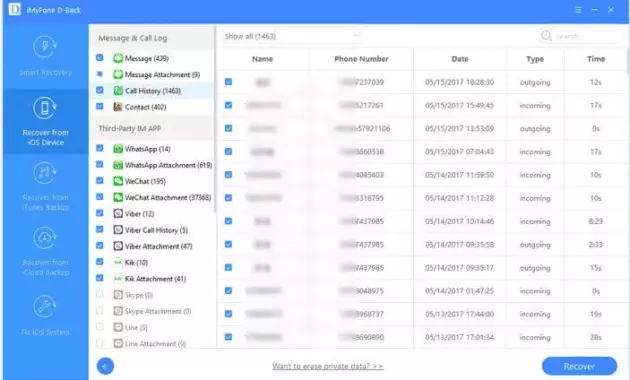
Task: Click the search magnifier icon
Action: coord(546,36)
